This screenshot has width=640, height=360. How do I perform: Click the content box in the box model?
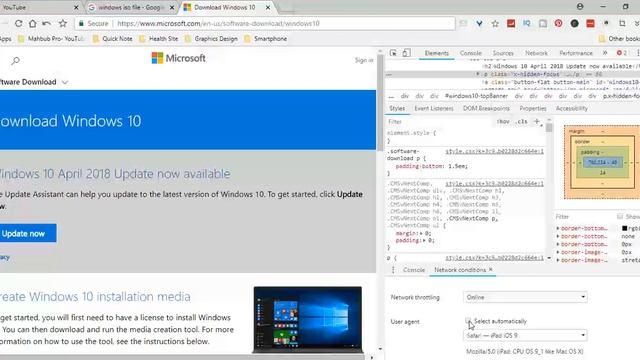click(602, 162)
